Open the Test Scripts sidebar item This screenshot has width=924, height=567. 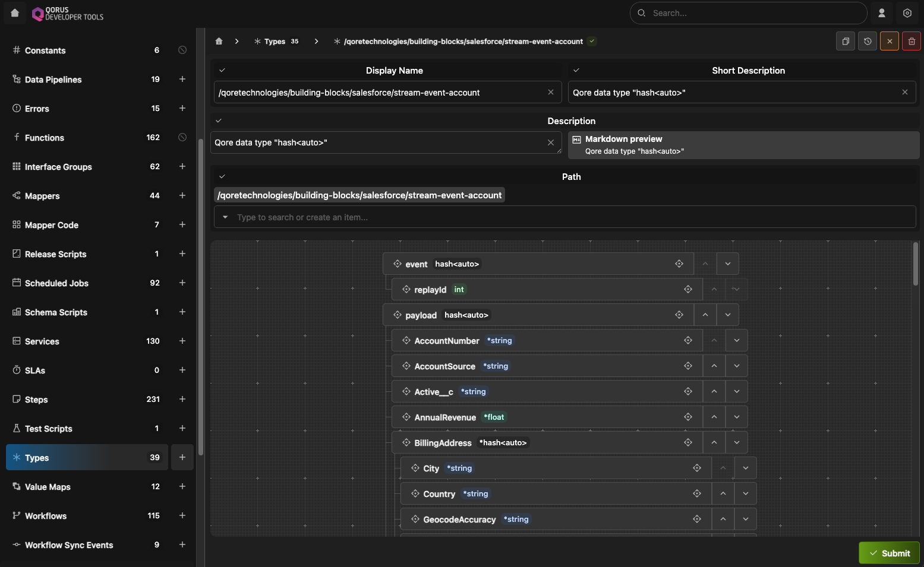pos(87,429)
